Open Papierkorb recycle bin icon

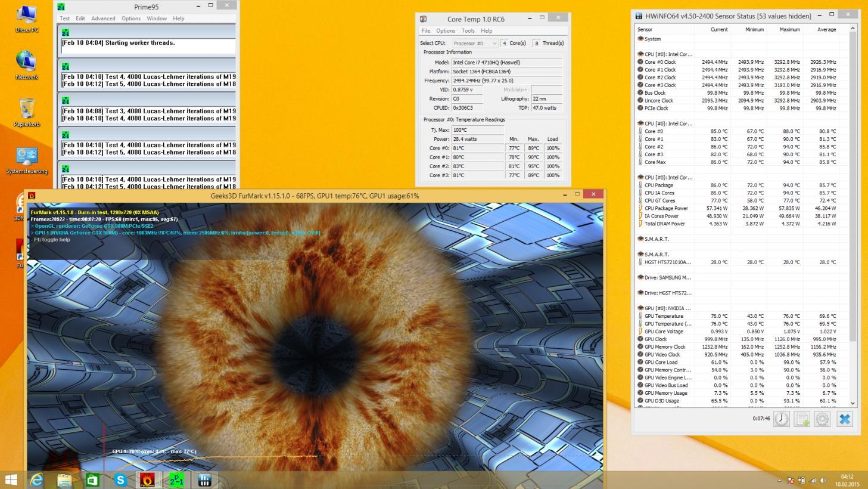(27, 113)
